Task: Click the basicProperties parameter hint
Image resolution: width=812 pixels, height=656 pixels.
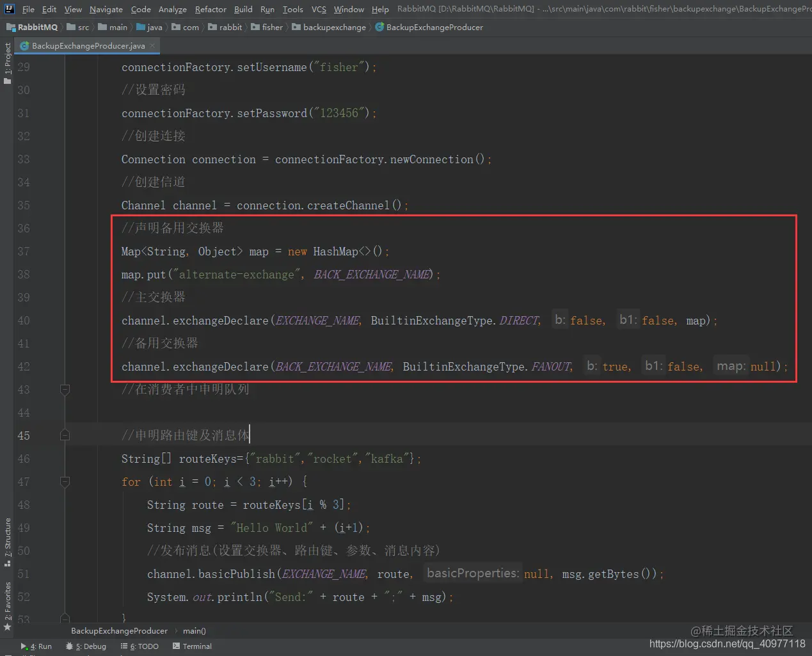Action: (x=473, y=573)
